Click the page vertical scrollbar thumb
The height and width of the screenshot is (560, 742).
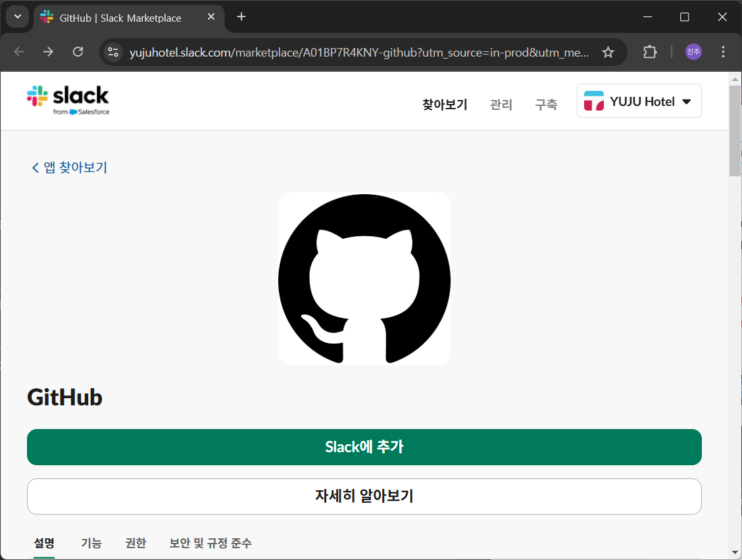[734, 131]
